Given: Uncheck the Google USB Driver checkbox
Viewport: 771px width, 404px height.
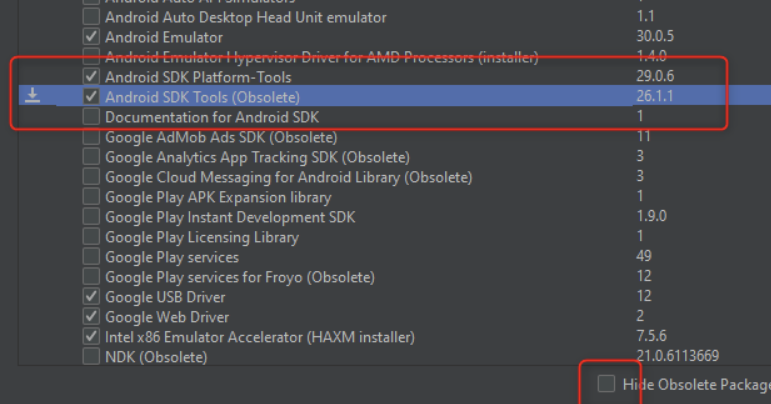Looking at the screenshot, I should coord(91,296).
